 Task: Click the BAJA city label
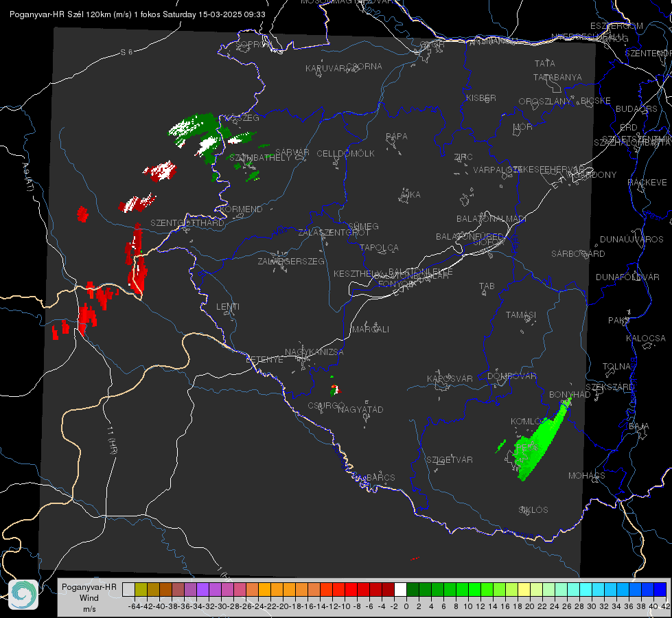(x=638, y=426)
